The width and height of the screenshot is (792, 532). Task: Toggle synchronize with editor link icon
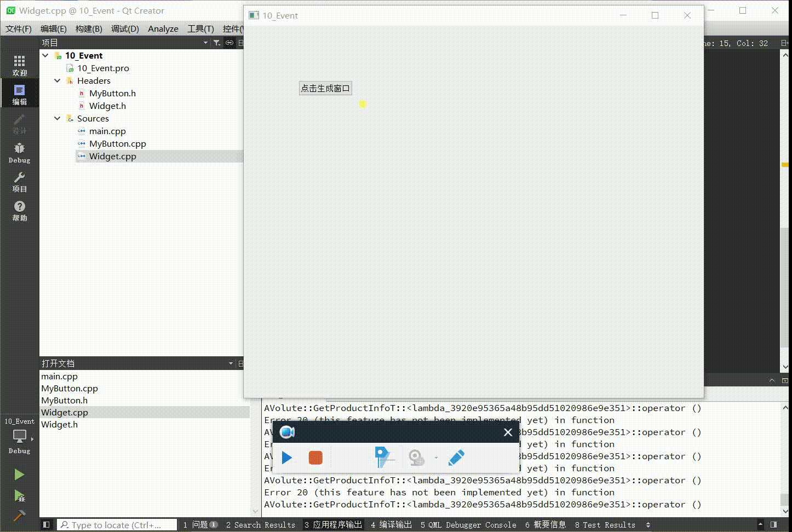coord(229,43)
